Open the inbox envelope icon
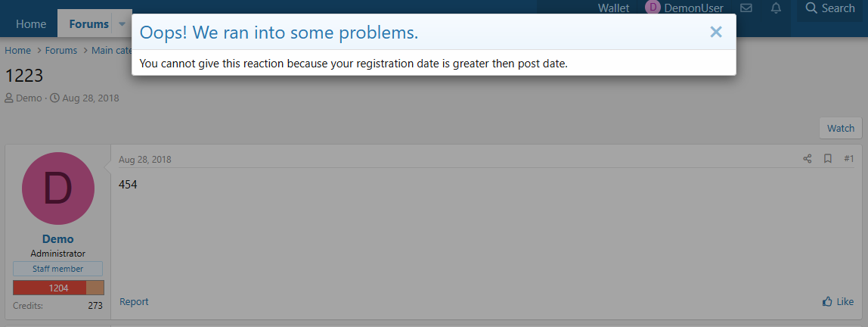 tap(746, 8)
